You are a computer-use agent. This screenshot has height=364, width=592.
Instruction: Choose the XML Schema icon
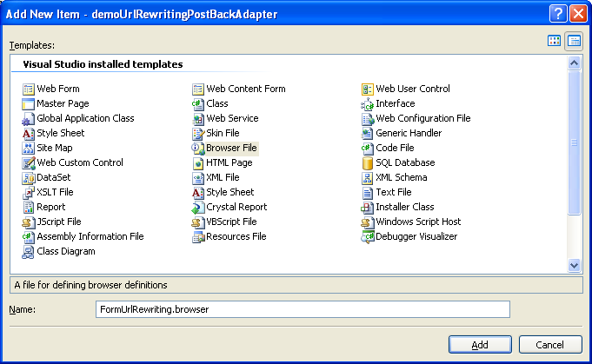(x=368, y=177)
